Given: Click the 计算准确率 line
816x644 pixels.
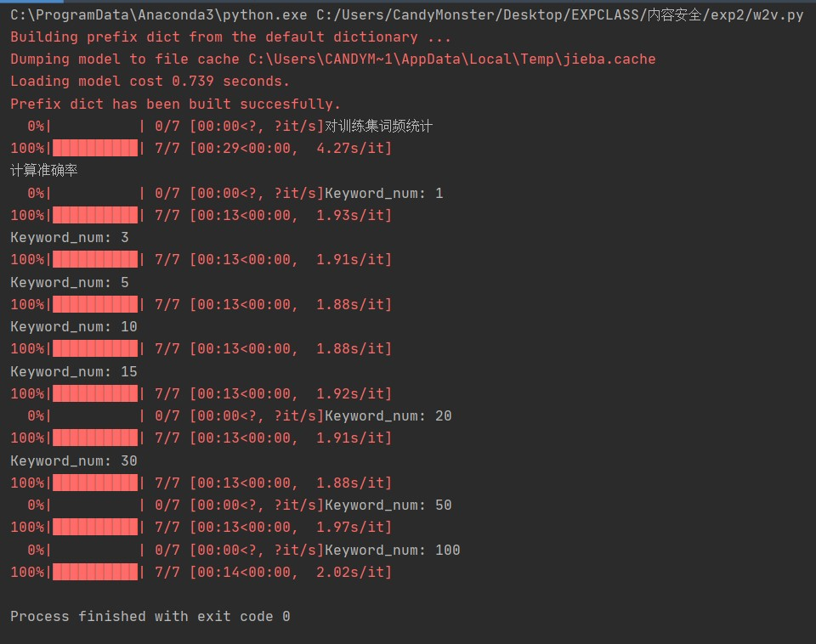Looking at the screenshot, I should pos(44,171).
